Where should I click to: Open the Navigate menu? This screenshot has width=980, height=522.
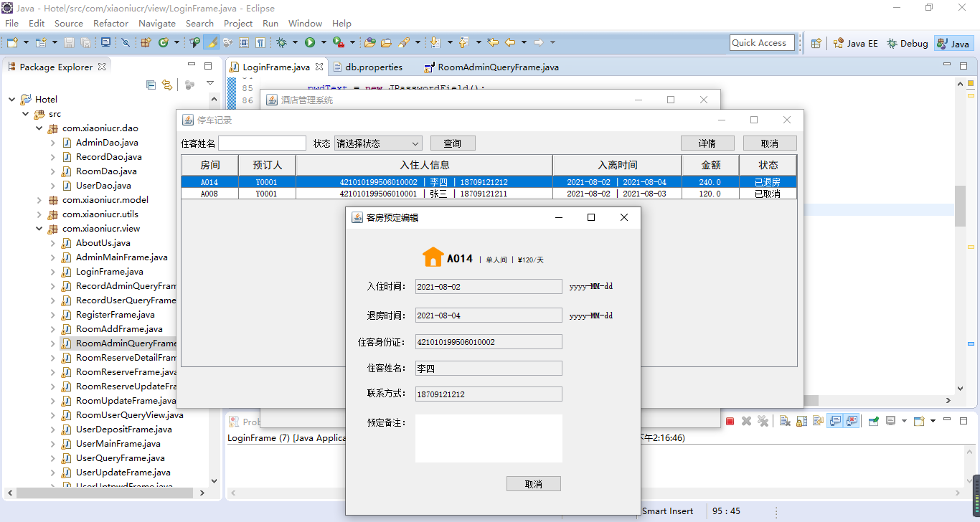(x=157, y=23)
